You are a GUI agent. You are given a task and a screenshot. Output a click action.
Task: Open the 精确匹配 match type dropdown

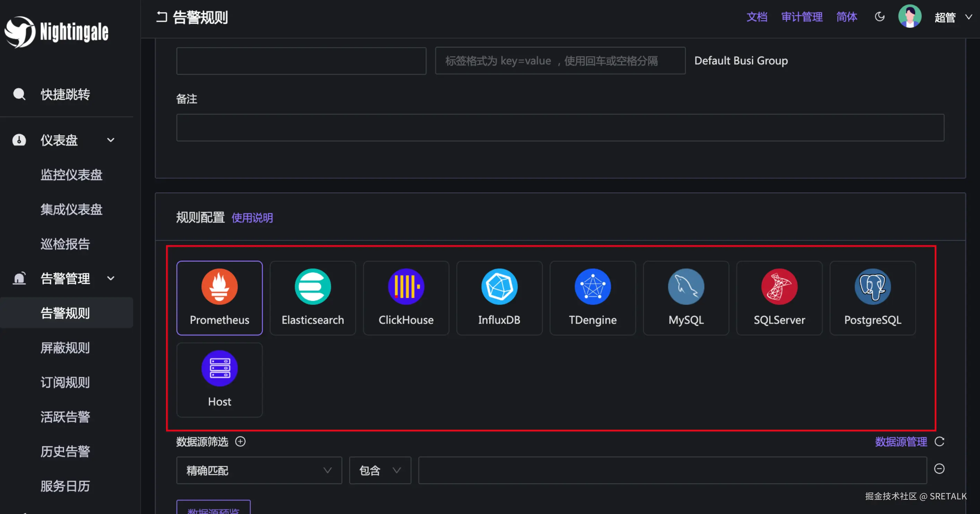259,470
